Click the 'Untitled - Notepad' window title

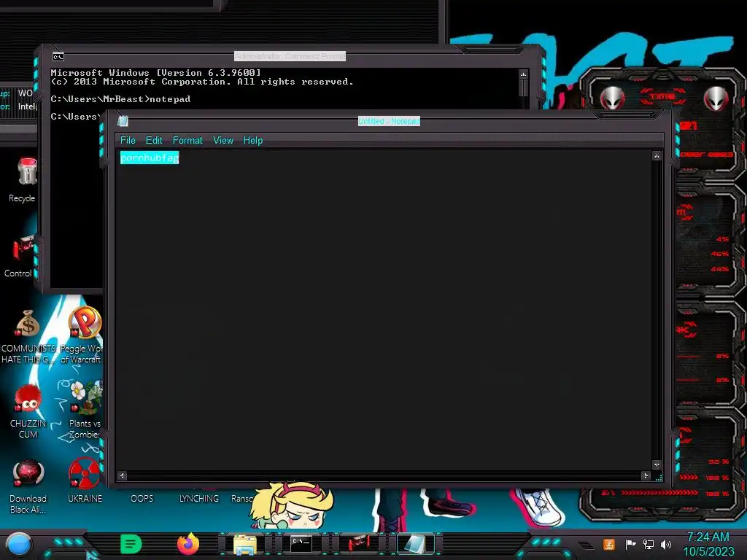[389, 121]
